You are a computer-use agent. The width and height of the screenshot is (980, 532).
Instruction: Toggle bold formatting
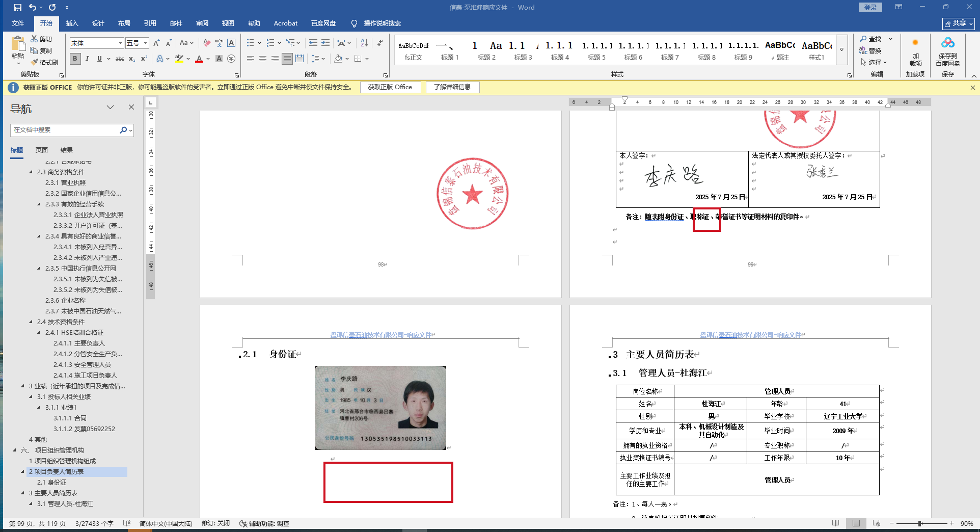pos(75,59)
